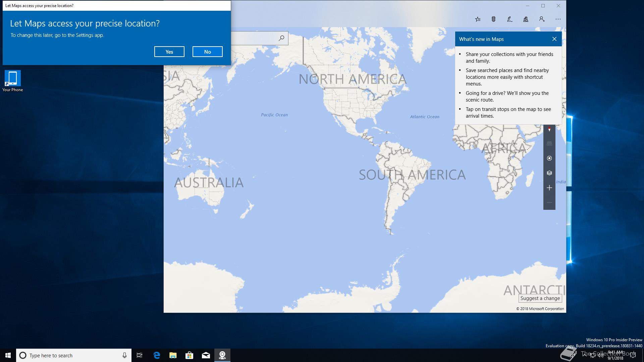This screenshot has width=644, height=362.
Task: Click Yes to allow precise location access
Action: pos(169,52)
